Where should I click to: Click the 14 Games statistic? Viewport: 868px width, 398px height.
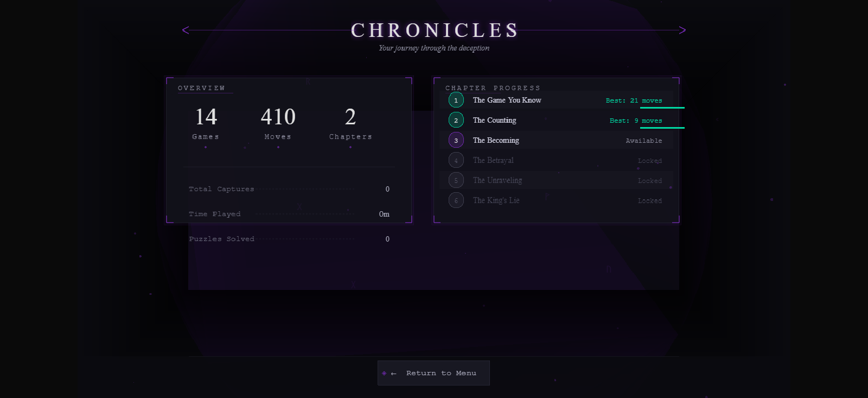click(206, 123)
